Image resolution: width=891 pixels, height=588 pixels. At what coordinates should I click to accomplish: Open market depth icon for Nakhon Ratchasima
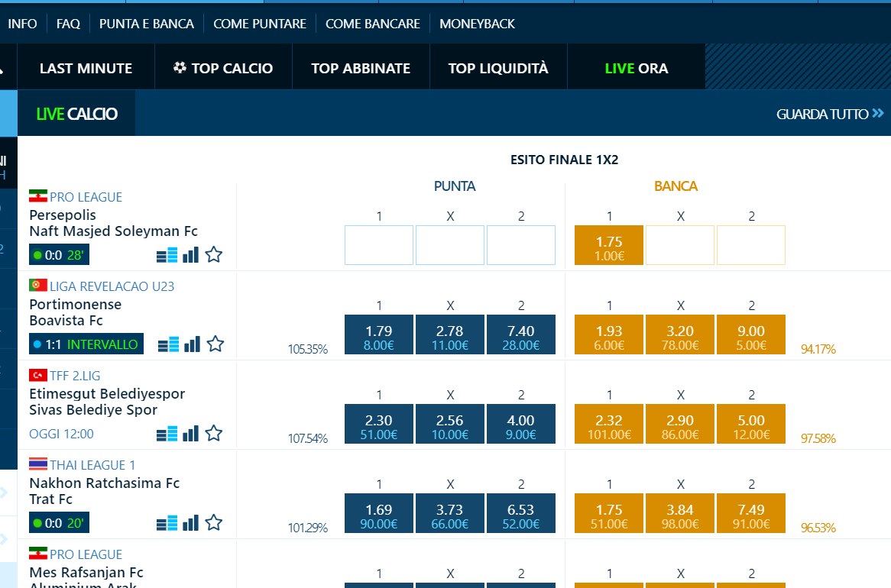167,523
